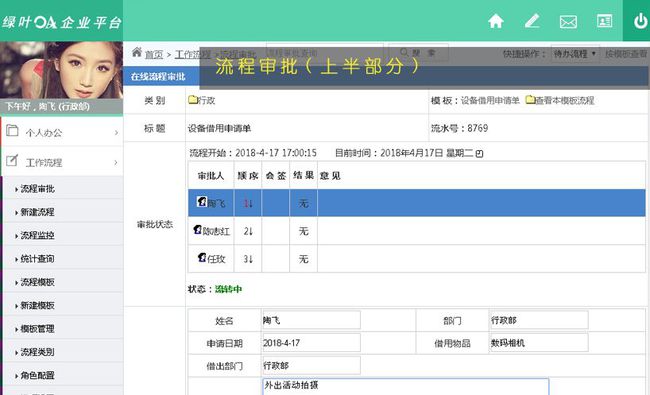Open 角色配置 in sidebar
Image resolution: width=650 pixels, height=395 pixels.
pos(37,376)
